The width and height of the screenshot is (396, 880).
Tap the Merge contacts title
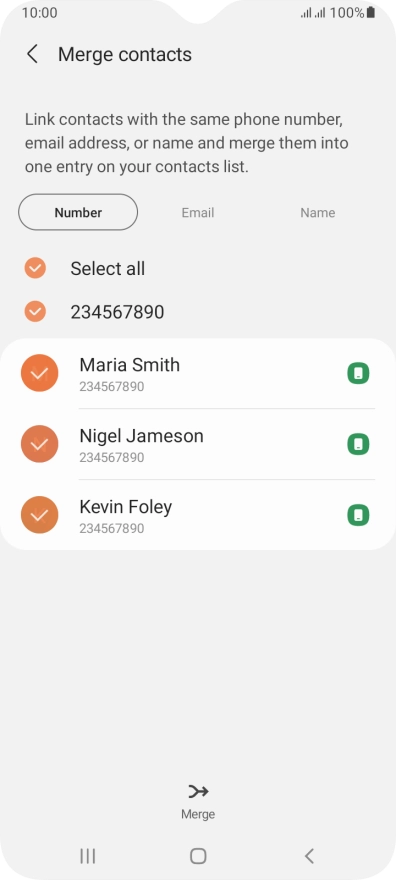tap(125, 54)
